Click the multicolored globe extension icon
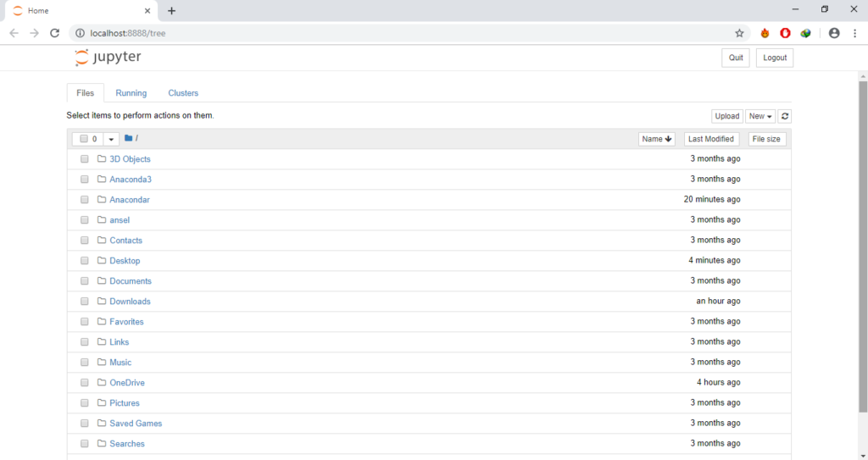Viewport: 868px width, 460px height. coord(805,33)
